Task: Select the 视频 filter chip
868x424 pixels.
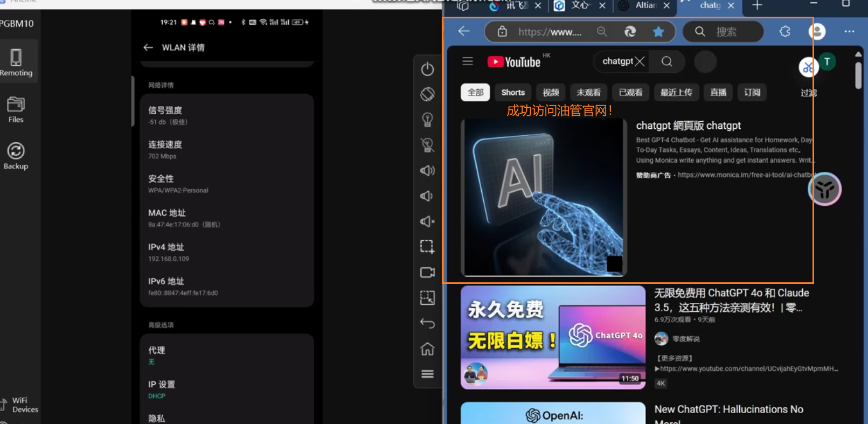Action: point(551,92)
